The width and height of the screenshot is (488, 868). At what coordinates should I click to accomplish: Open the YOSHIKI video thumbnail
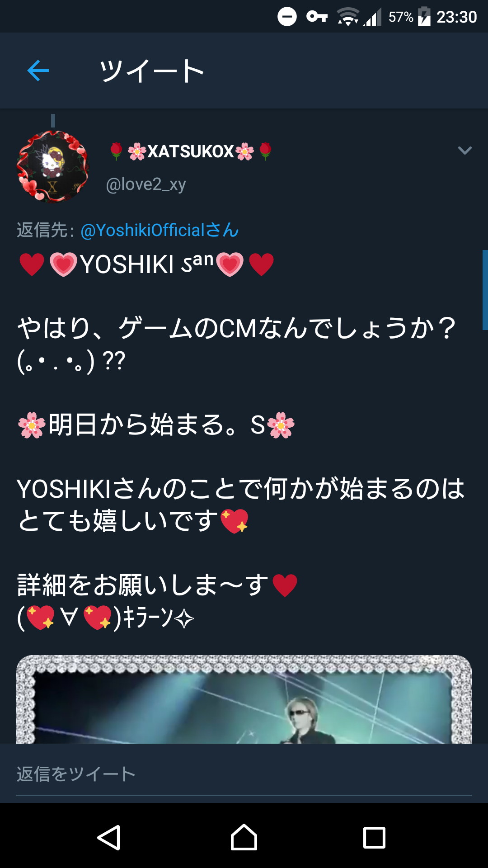[x=244, y=699]
